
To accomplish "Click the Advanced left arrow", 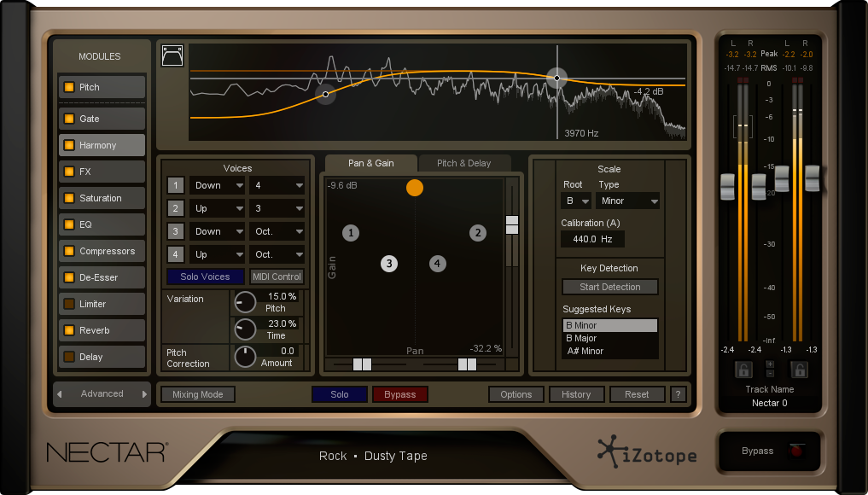I will click(60, 394).
